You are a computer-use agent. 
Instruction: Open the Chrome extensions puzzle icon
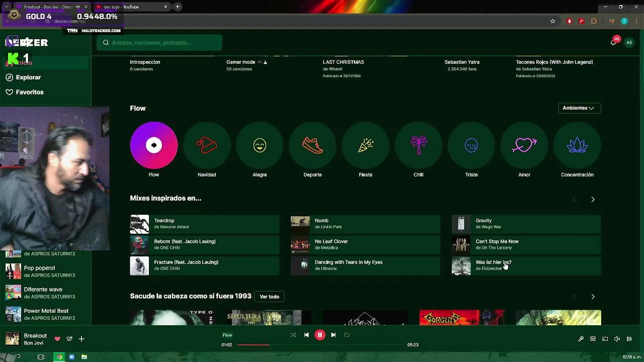pos(594,21)
